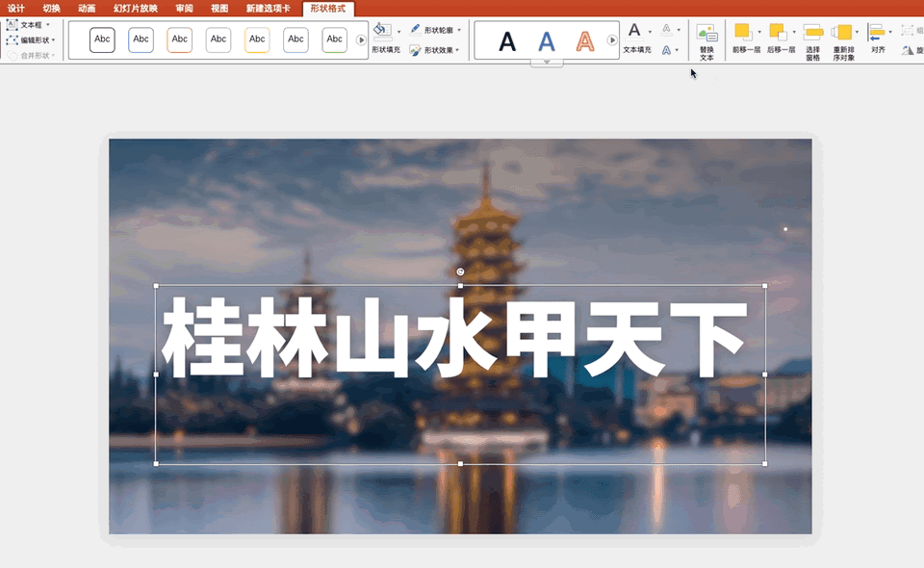Switch to the Animations (动画) tab

click(x=87, y=9)
